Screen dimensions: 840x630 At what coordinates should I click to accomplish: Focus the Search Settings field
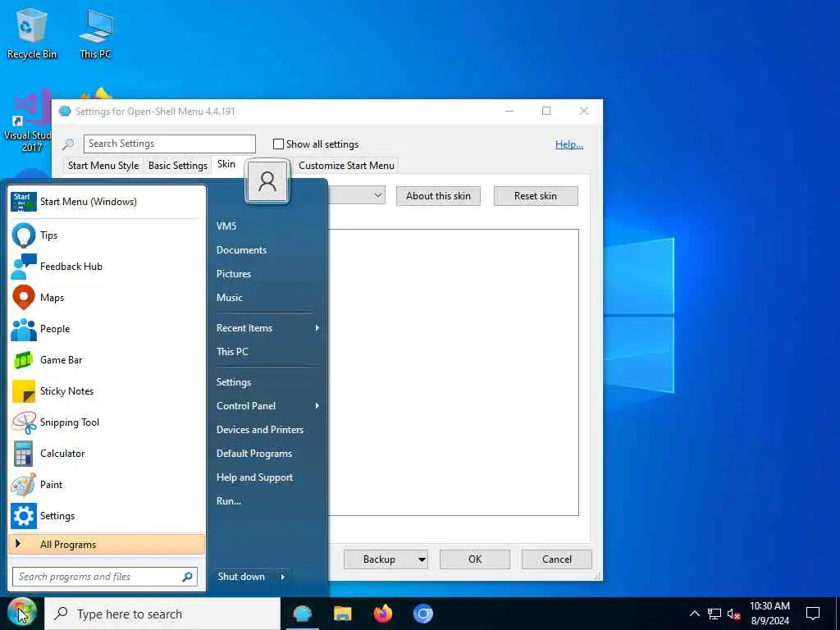pyautogui.click(x=170, y=144)
